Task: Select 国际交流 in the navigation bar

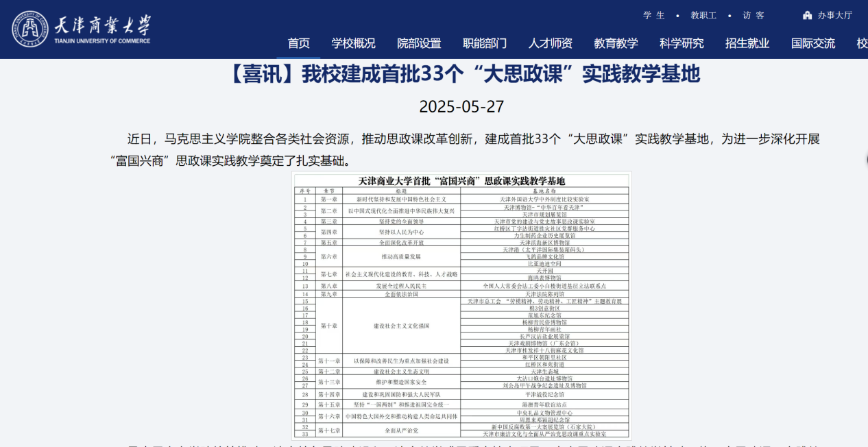Action: 813,43
